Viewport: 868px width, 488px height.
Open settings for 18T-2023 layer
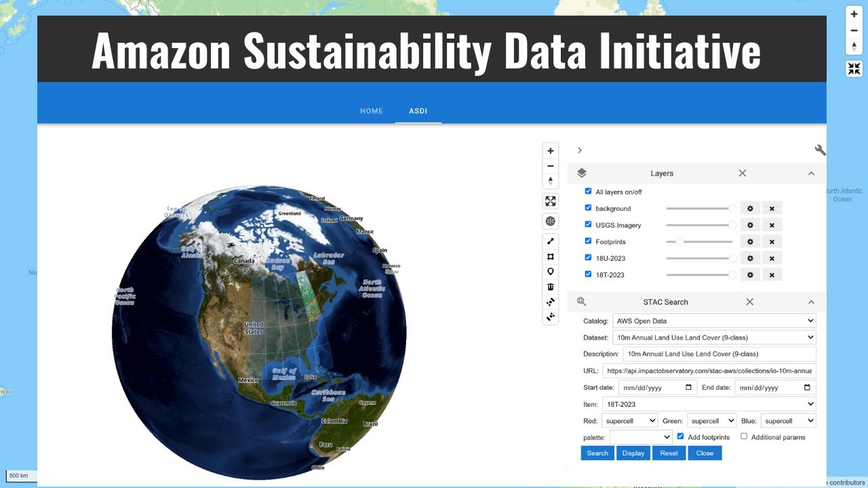tap(750, 274)
